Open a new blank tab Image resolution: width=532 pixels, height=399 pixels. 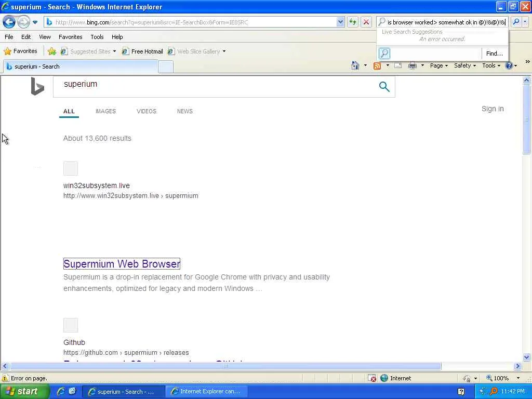pyautogui.click(x=166, y=67)
